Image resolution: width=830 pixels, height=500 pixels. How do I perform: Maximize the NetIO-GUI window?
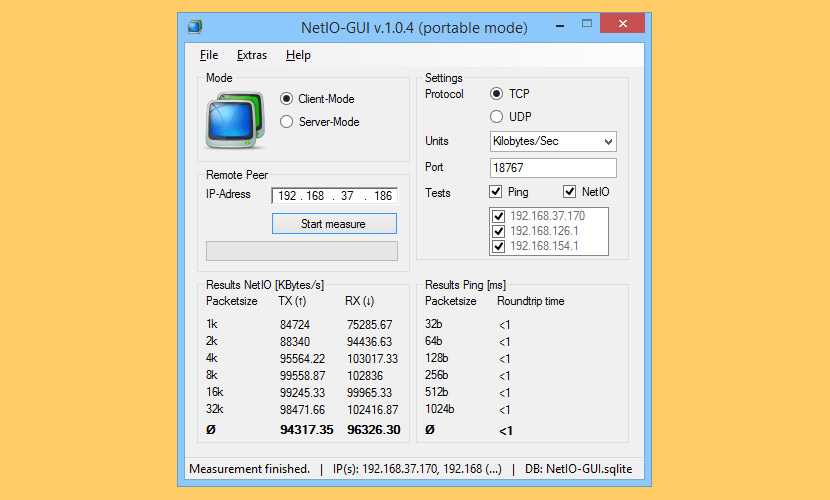587,23
